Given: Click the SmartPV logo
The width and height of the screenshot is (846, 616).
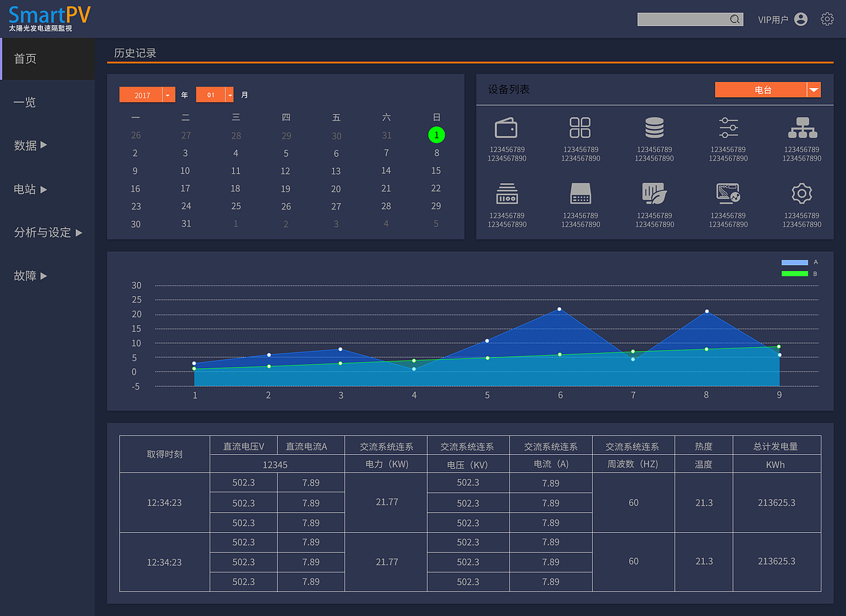Looking at the screenshot, I should point(50,18).
